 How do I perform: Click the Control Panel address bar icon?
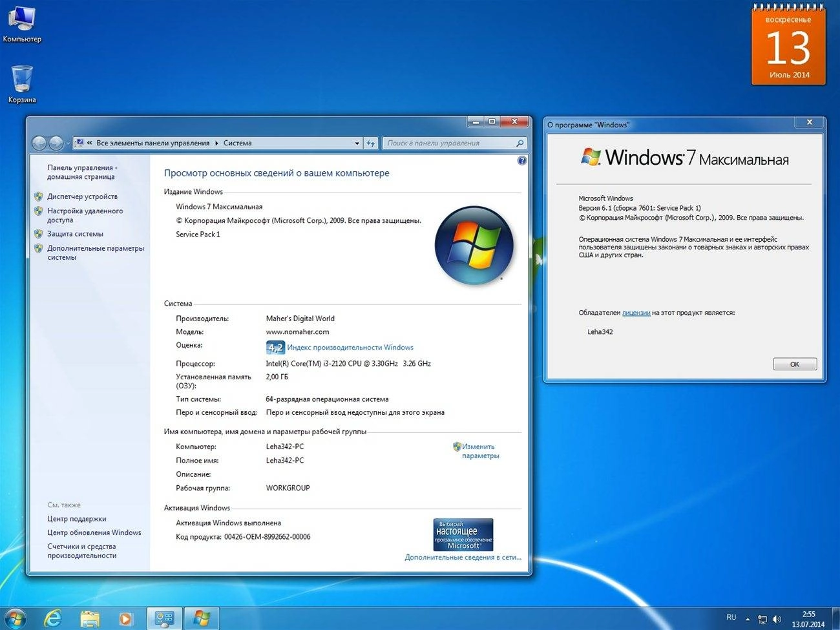[x=79, y=143]
